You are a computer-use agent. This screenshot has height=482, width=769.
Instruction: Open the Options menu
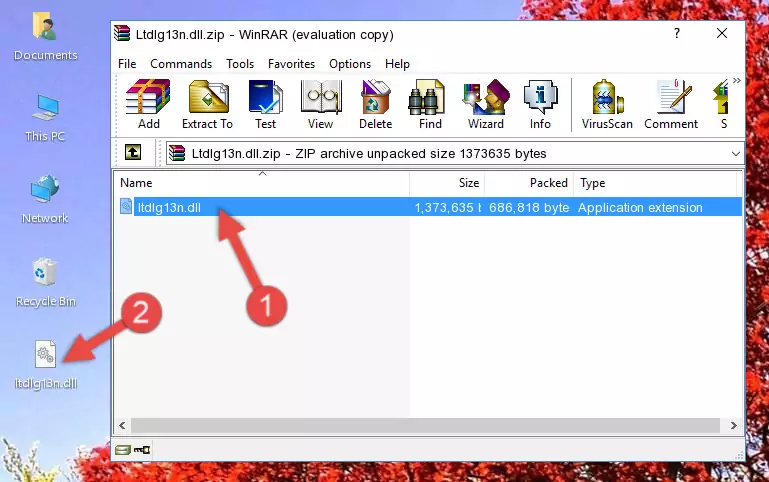350,64
